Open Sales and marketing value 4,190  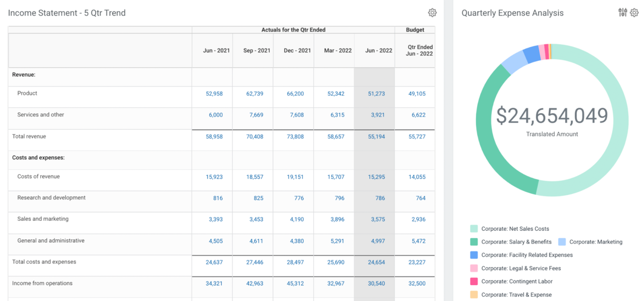(297, 220)
